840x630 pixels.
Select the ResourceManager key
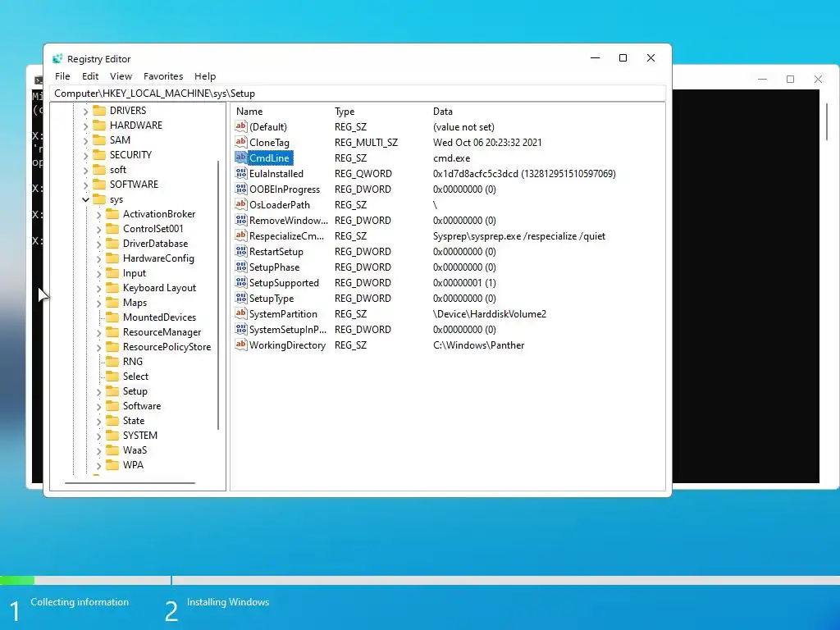click(162, 332)
